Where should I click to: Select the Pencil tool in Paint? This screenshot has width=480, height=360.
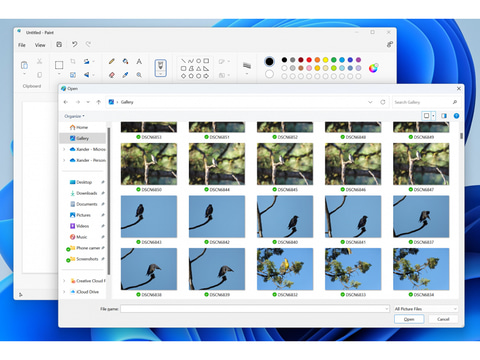click(112, 61)
